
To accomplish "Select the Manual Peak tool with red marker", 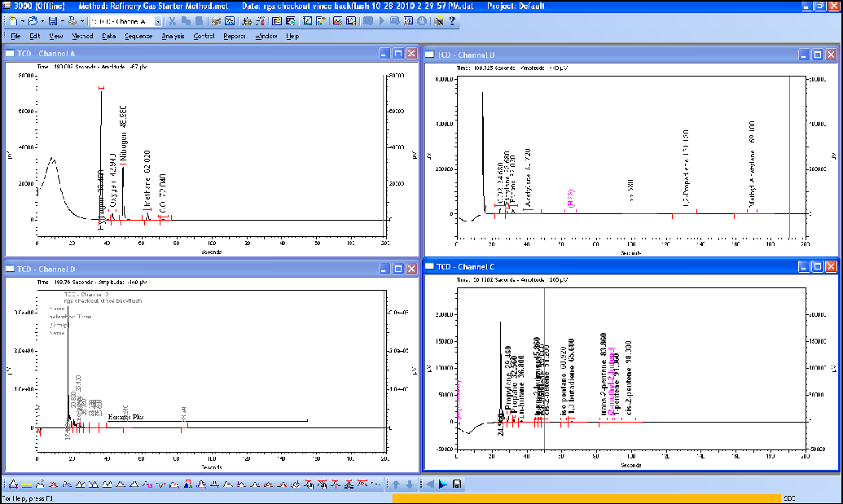I will [x=187, y=484].
